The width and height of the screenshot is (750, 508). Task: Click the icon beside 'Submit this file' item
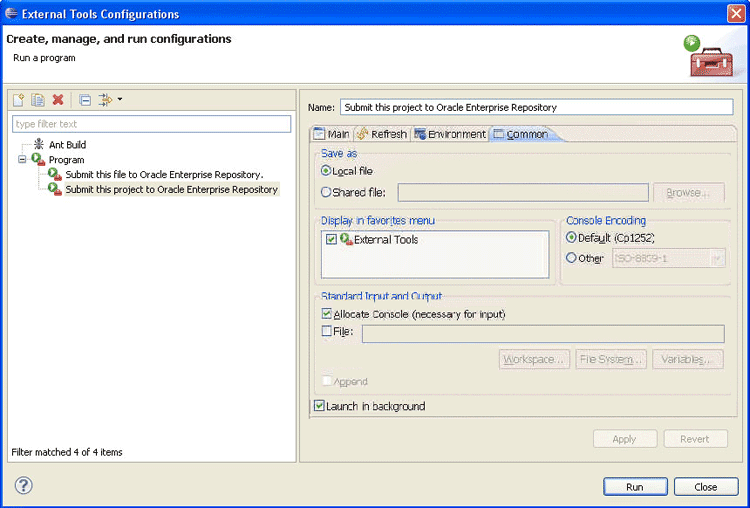coord(55,175)
